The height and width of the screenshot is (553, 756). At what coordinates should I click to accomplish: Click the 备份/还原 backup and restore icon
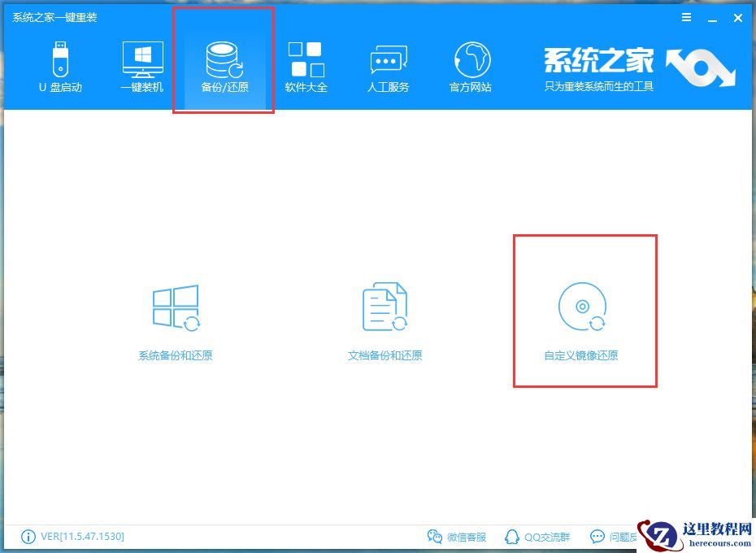224,65
